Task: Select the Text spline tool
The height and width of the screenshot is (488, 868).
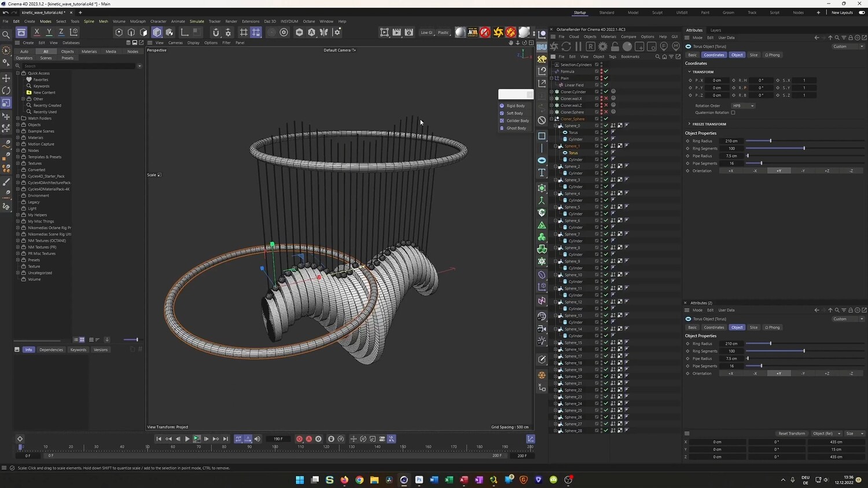Action: [x=542, y=172]
